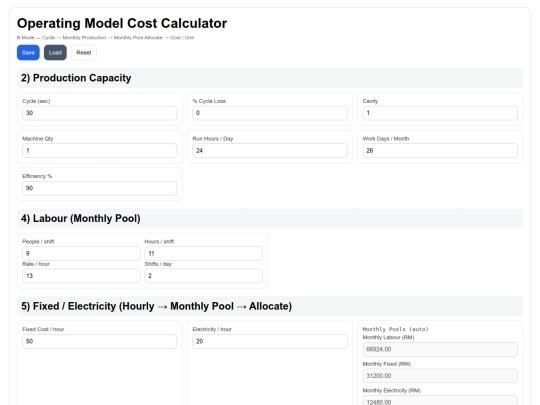Select the Shifts / day input
Screen dimensions: 540x405
203,276
